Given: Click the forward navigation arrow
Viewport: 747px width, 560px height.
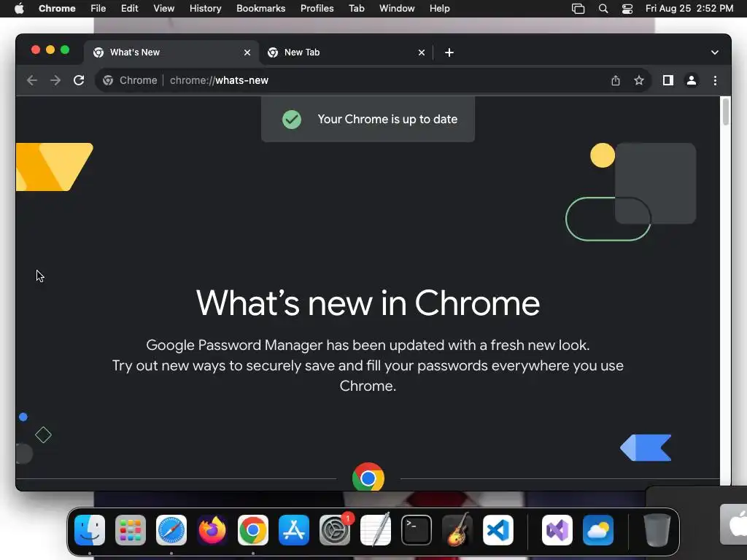Looking at the screenshot, I should click(55, 80).
